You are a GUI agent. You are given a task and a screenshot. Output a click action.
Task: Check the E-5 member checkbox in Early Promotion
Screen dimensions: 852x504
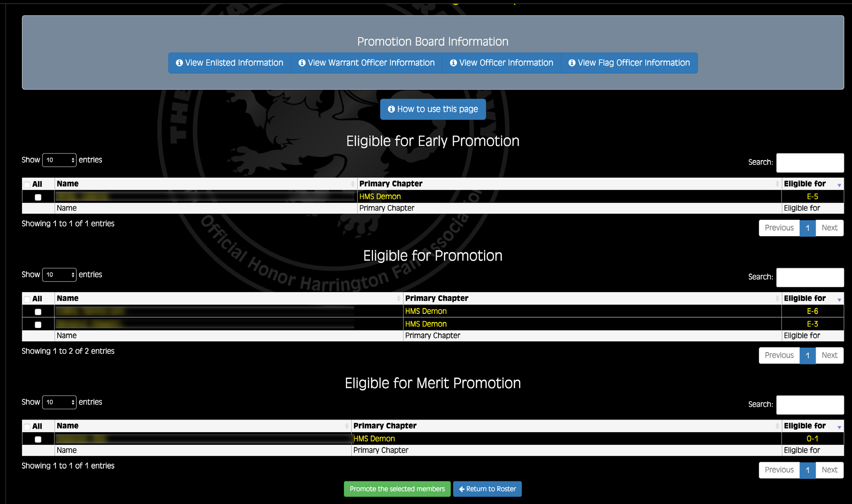38,197
